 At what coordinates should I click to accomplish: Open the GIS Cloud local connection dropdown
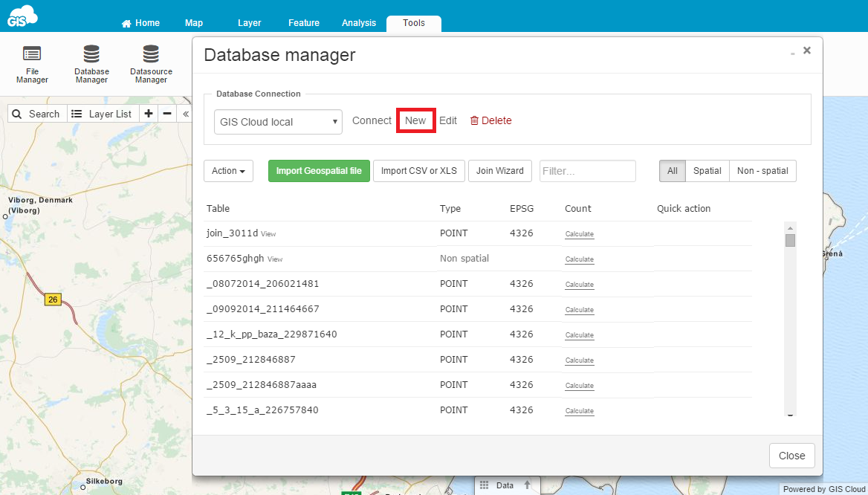(279, 122)
